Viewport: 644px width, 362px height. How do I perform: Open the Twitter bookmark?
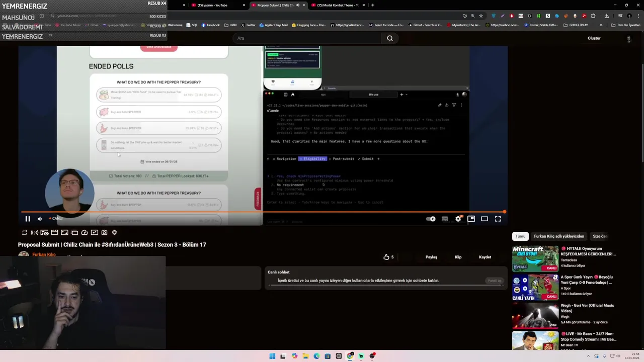[x=248, y=25]
